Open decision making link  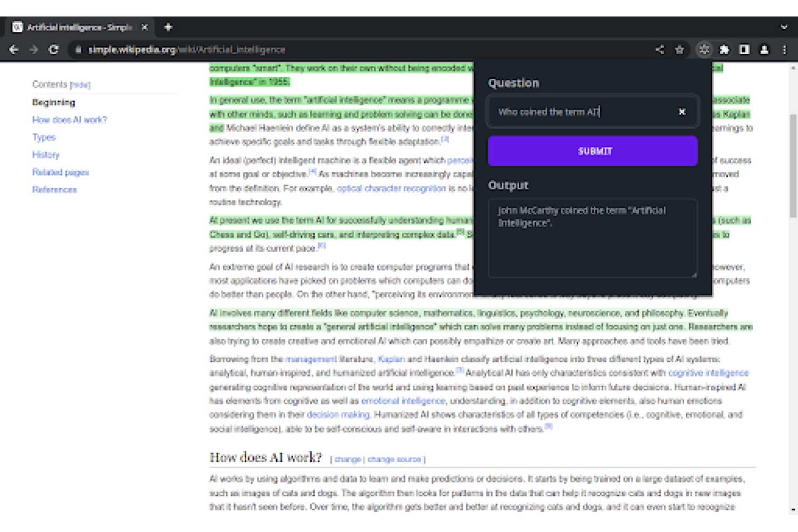click(x=338, y=414)
